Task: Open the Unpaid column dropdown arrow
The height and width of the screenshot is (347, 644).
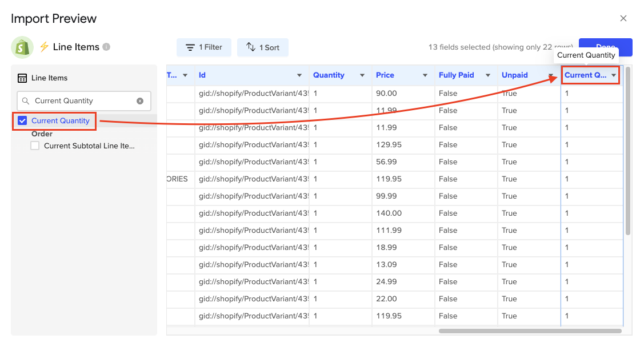Action: point(551,75)
